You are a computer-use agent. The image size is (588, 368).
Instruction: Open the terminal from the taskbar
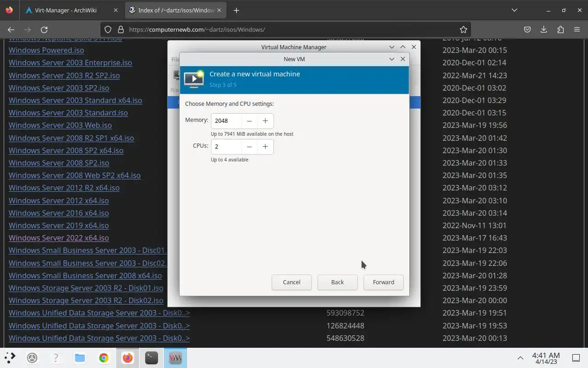point(152,357)
